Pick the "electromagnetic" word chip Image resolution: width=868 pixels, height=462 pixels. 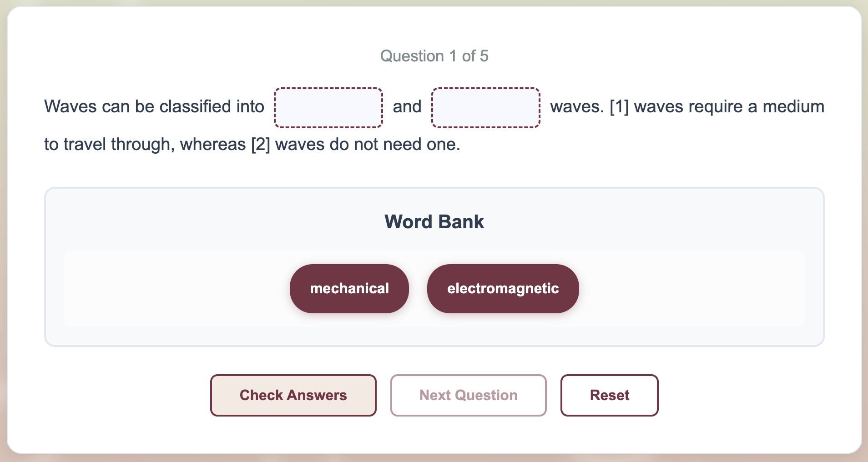(x=503, y=289)
